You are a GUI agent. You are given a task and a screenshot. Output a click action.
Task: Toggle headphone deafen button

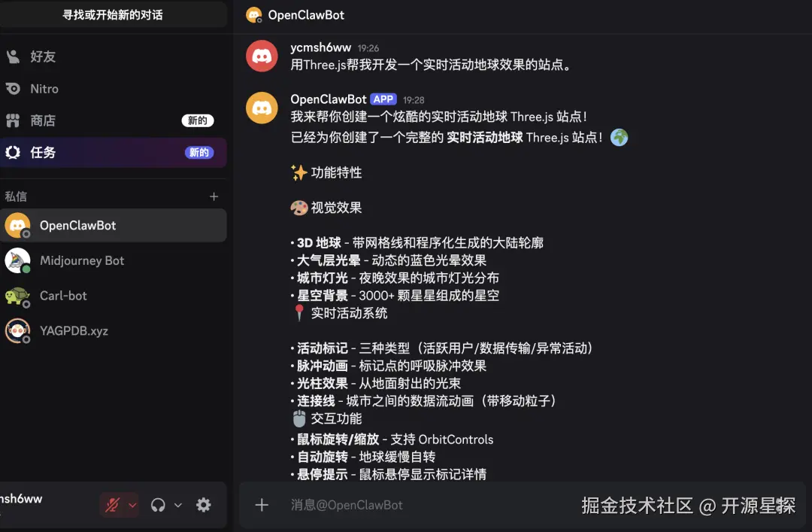158,504
